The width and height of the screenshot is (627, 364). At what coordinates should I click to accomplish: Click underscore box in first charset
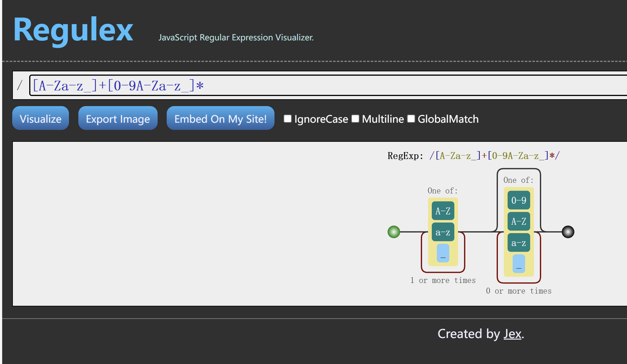[443, 253]
